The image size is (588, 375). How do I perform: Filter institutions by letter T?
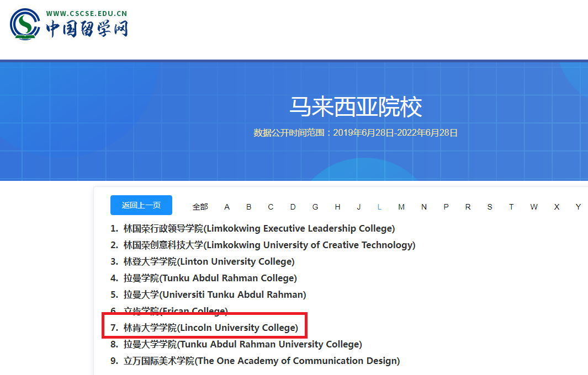click(x=511, y=207)
